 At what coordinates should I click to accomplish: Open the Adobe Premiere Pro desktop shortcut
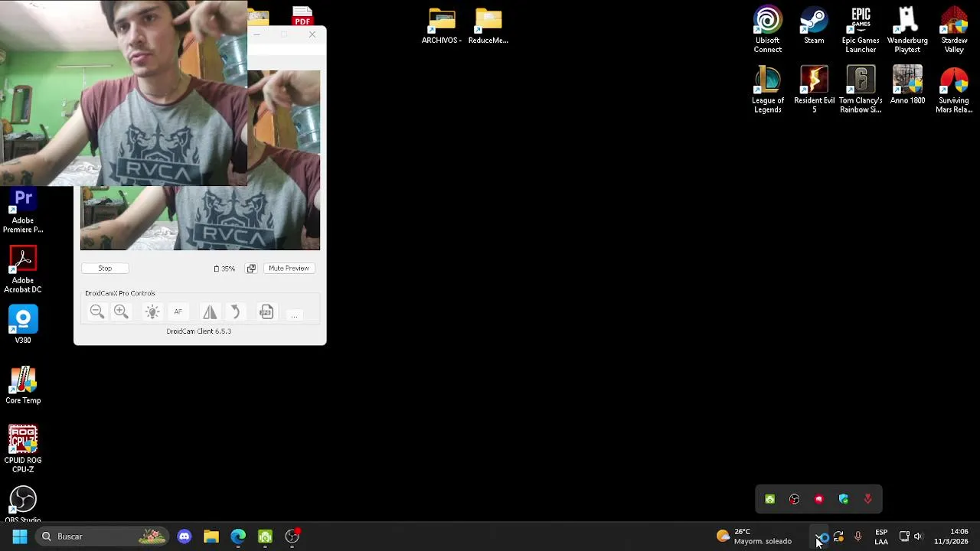23,211
